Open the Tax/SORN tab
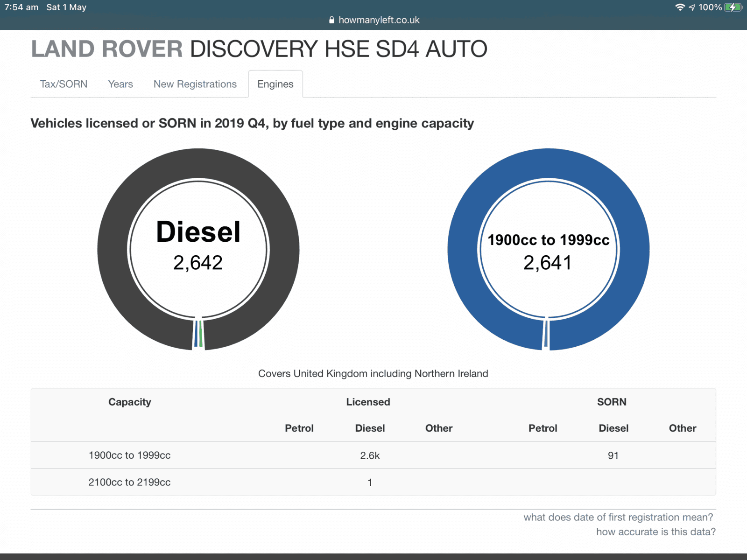This screenshot has height=560, width=747. pyautogui.click(x=63, y=84)
